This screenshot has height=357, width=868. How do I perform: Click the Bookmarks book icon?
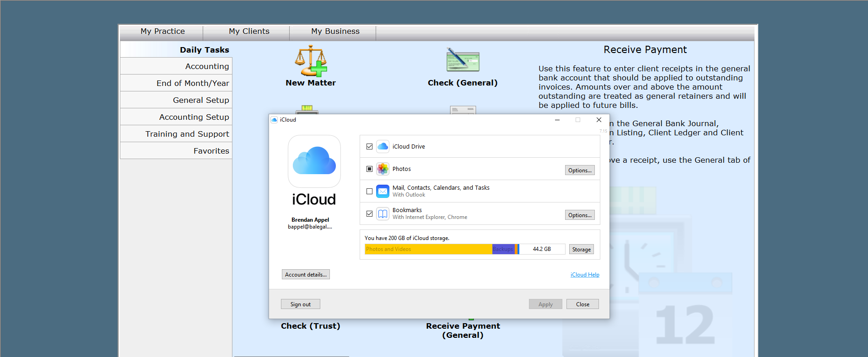(383, 213)
